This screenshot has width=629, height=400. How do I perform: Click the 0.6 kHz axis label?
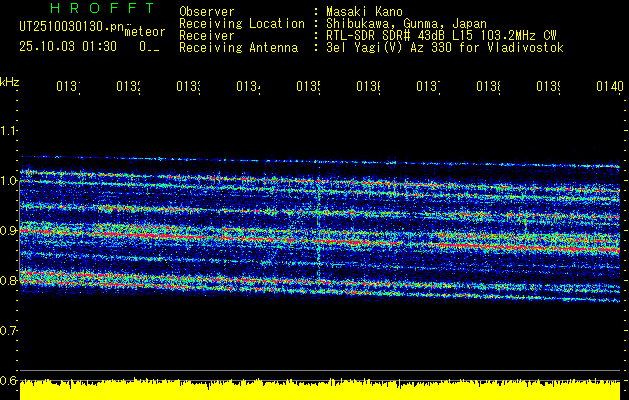point(9,381)
